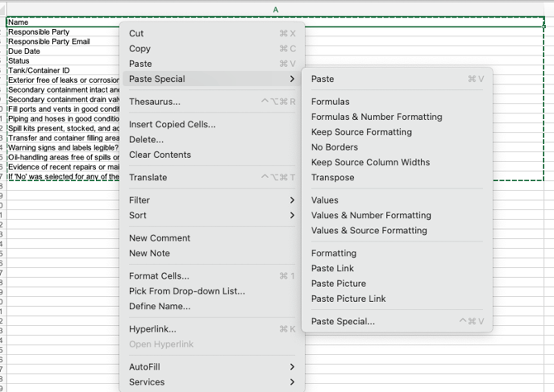Screen dimensions: 554x392
Task: Select the Responsible Party Email cell
Action: point(50,41)
